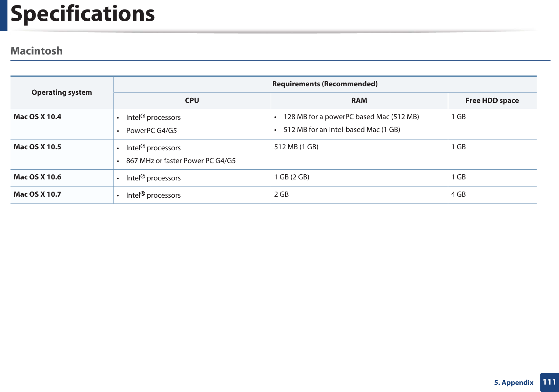Select the "Mac OS X 10.5" row label
Image resolution: width=559 pixels, height=392 pixels.
pyautogui.click(x=37, y=147)
